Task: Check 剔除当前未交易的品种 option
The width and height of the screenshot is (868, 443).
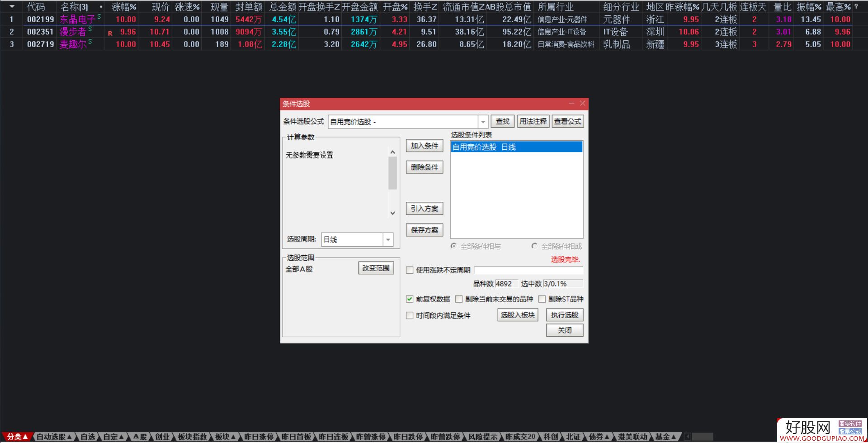Action: 459,299
